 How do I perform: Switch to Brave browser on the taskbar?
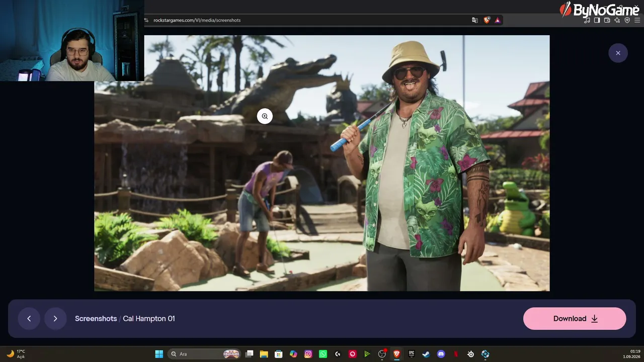point(396,354)
